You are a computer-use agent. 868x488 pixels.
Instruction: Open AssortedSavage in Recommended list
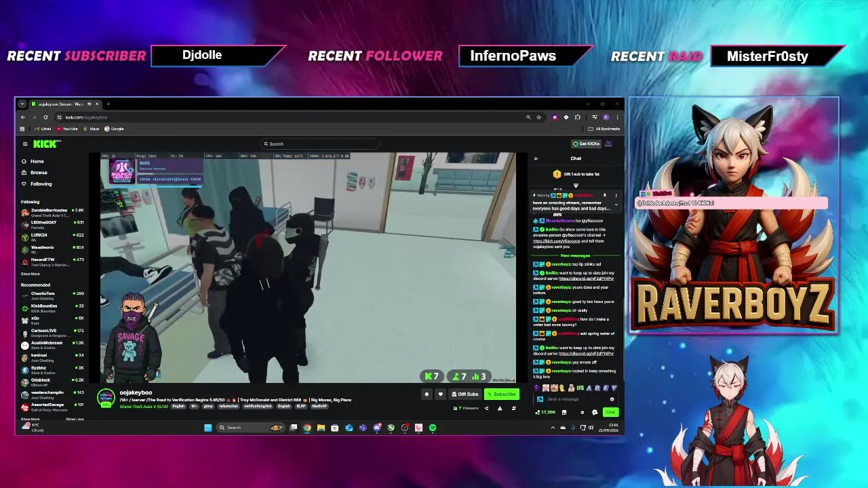tap(53, 407)
